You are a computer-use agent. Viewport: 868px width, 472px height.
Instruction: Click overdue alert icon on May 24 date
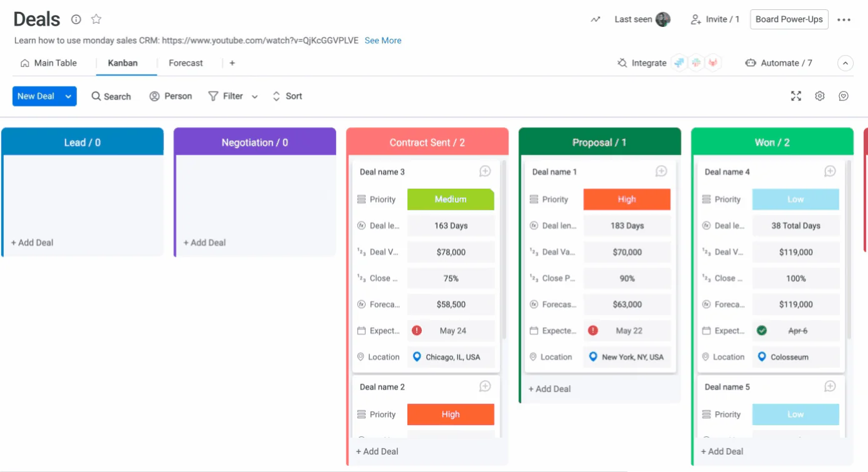(x=417, y=331)
